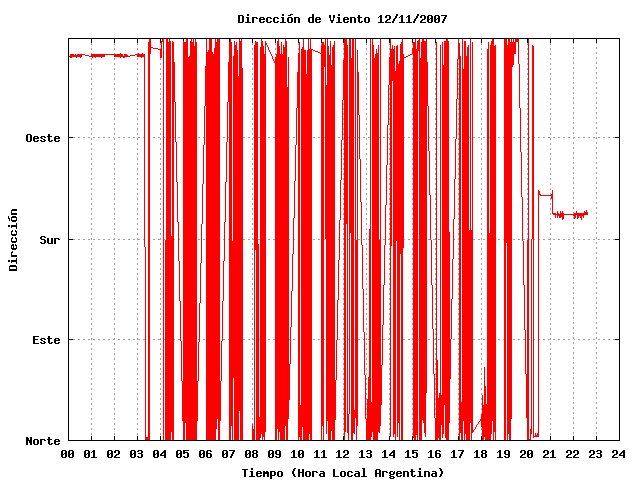640x480 pixels.
Task: Select the 'Este' y-axis tick label
Action: (46, 340)
